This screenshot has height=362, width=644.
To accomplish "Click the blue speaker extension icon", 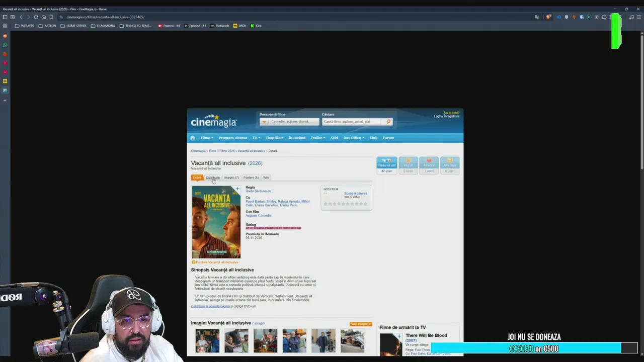I will [558, 17].
